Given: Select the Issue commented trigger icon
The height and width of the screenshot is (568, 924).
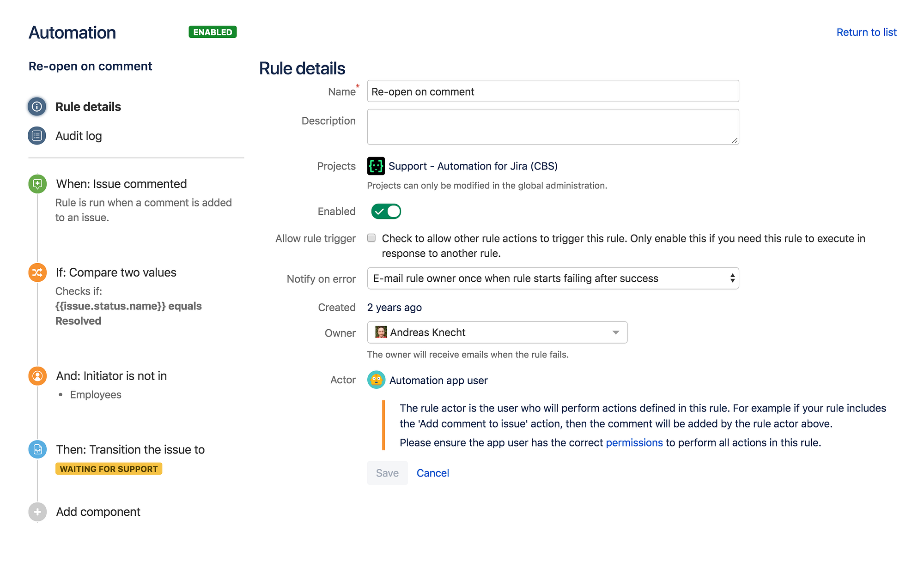Looking at the screenshot, I should (37, 184).
